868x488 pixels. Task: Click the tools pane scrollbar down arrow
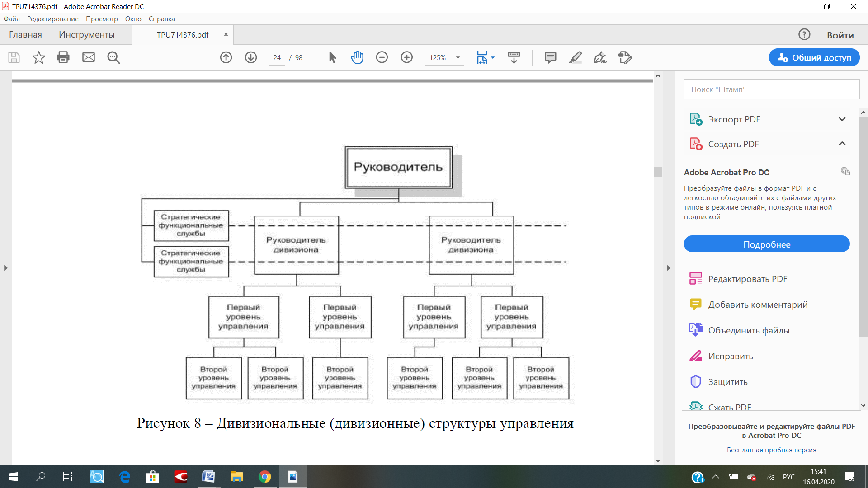863,406
